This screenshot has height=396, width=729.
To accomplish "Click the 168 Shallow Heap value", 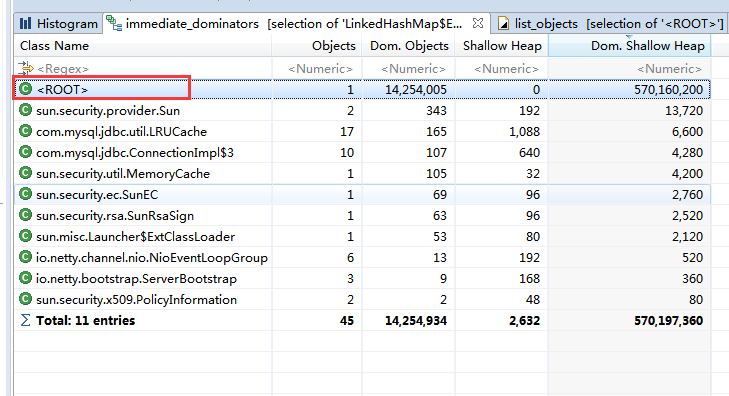I will click(530, 278).
